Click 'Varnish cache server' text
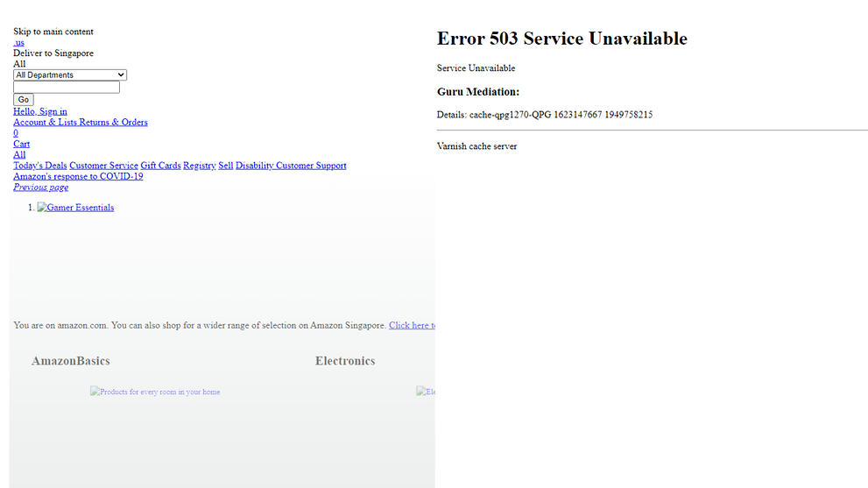The image size is (868, 488). [476, 146]
